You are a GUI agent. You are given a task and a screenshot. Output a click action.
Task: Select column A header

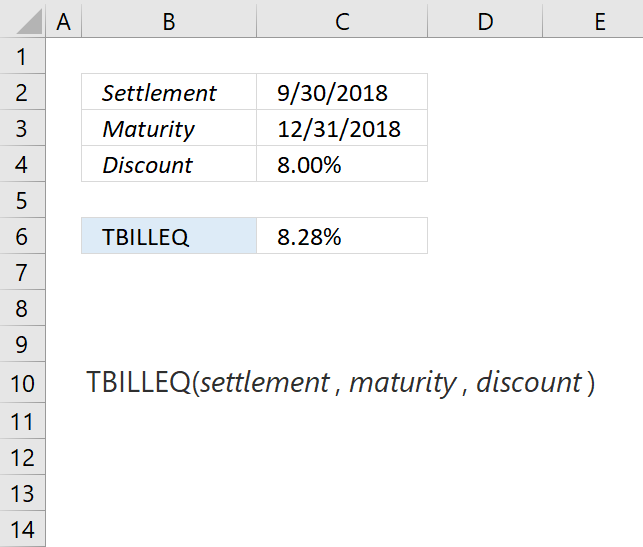(x=64, y=19)
